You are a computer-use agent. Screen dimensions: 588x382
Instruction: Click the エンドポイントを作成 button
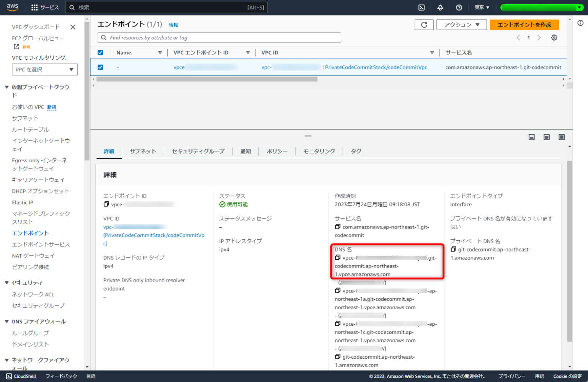pos(524,24)
